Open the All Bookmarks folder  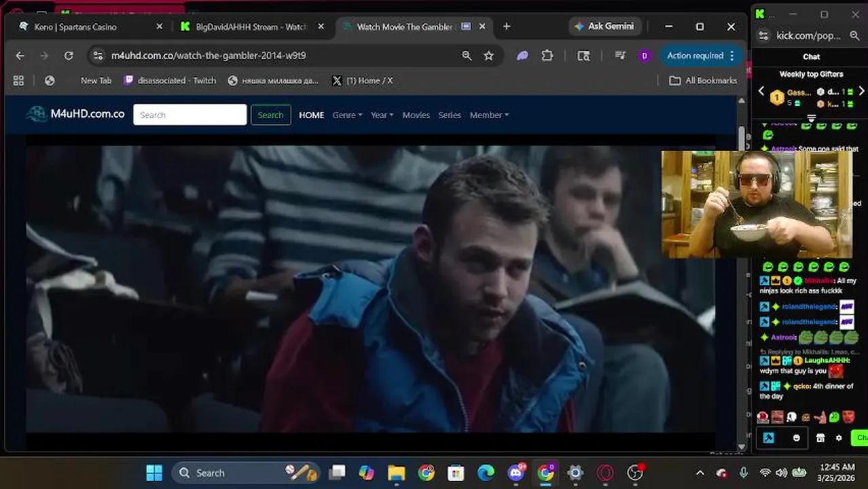coord(703,81)
